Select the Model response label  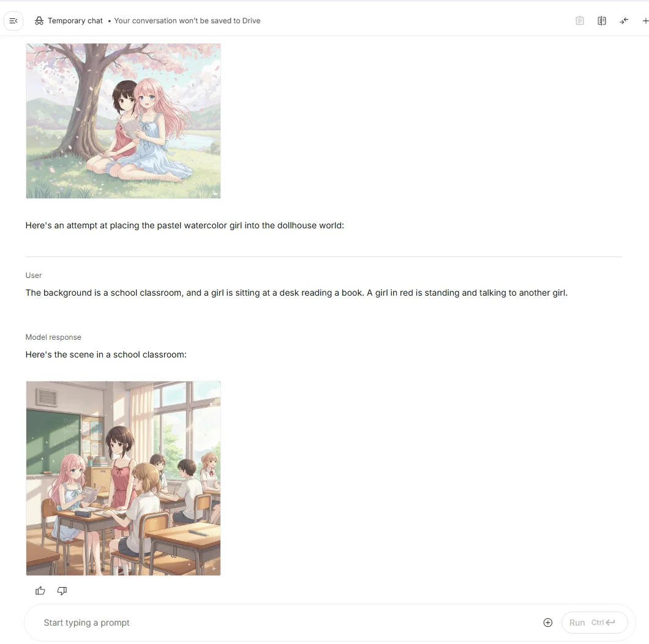point(53,337)
